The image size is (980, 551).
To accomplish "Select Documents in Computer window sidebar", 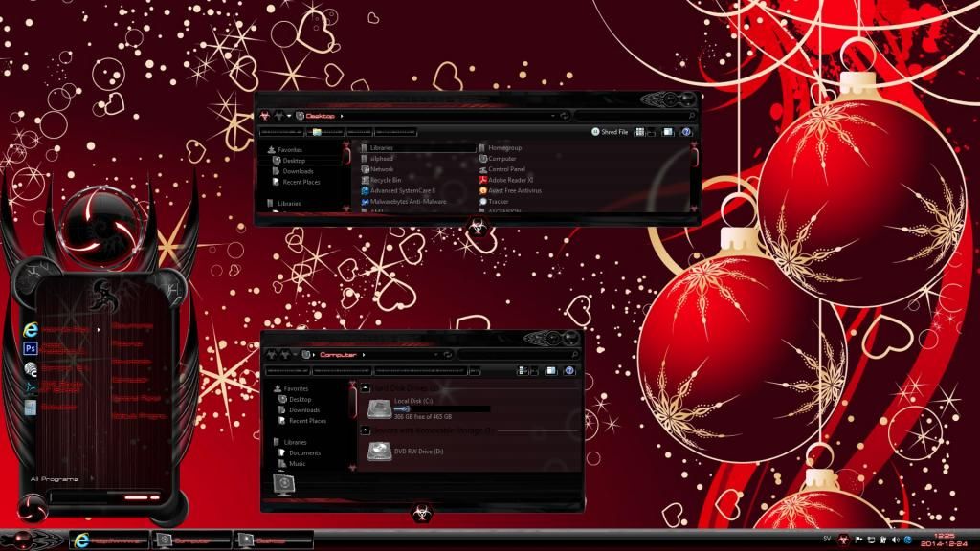I will [300, 452].
